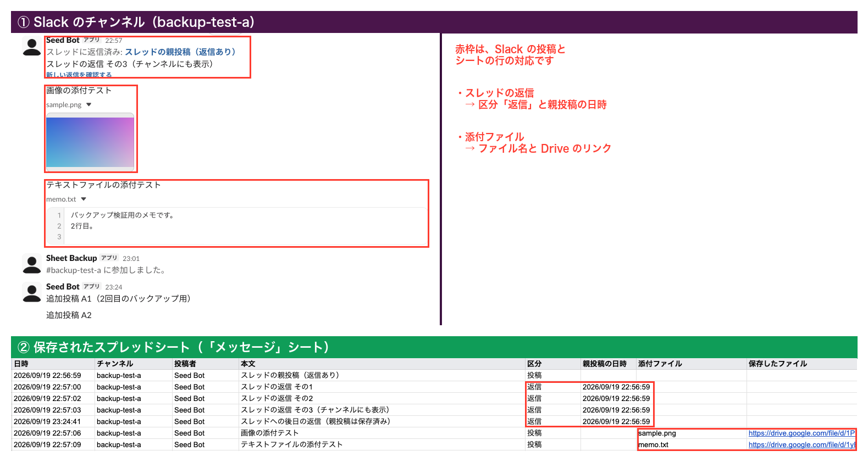
Task: Click the 23:01 timestamp on the Sheet Backup message
Action: tap(131, 258)
